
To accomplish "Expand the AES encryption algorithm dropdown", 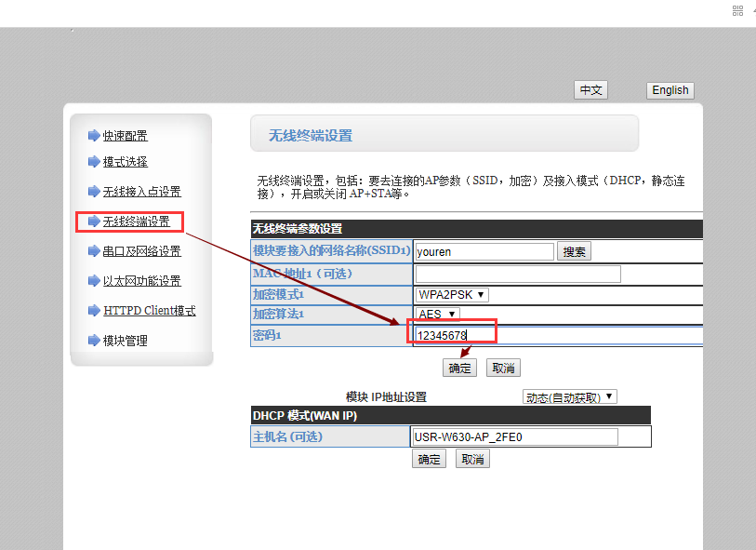I will coord(438,315).
